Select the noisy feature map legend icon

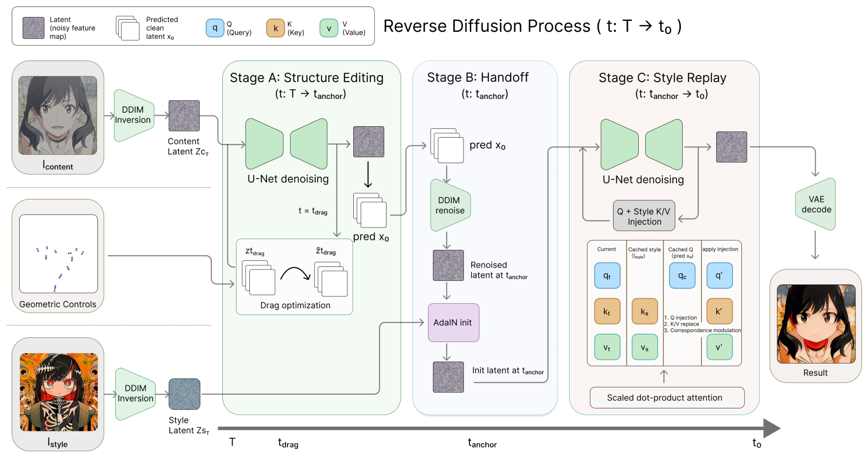tap(34, 28)
